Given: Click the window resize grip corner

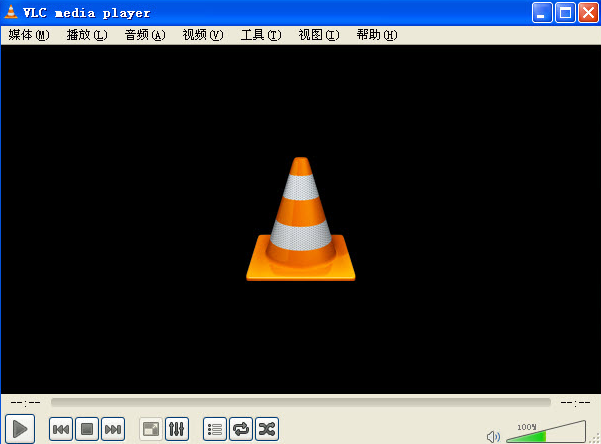Looking at the screenshot, I should point(595,439).
